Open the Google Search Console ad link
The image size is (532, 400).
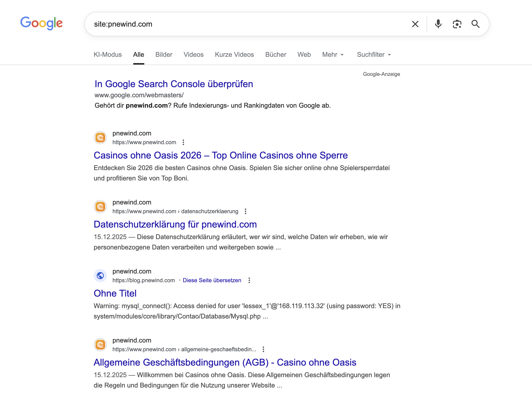[173, 84]
